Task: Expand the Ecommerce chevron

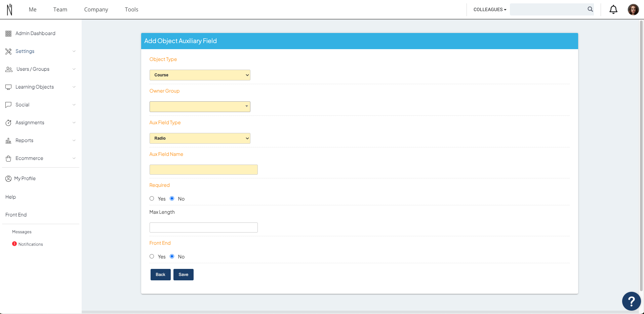Action: 74,158
